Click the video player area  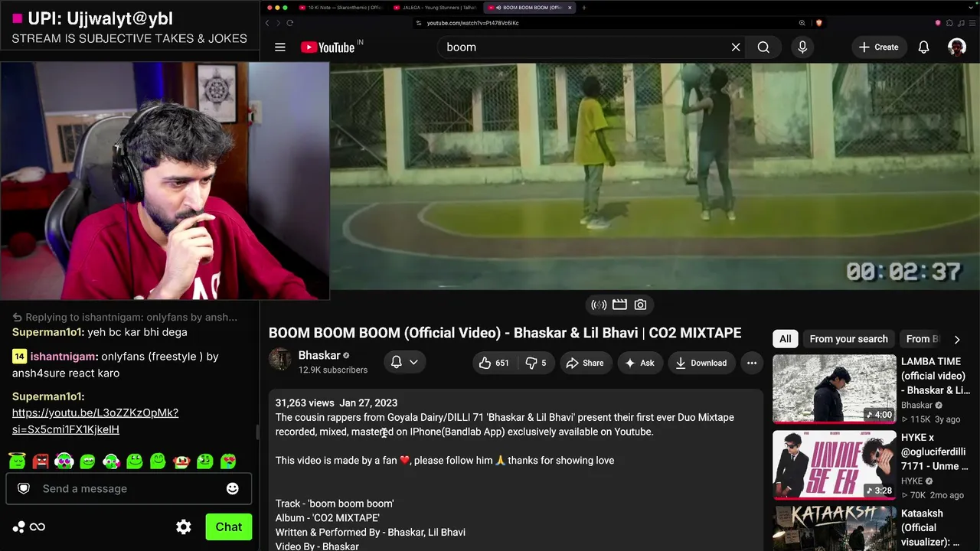pos(655,176)
